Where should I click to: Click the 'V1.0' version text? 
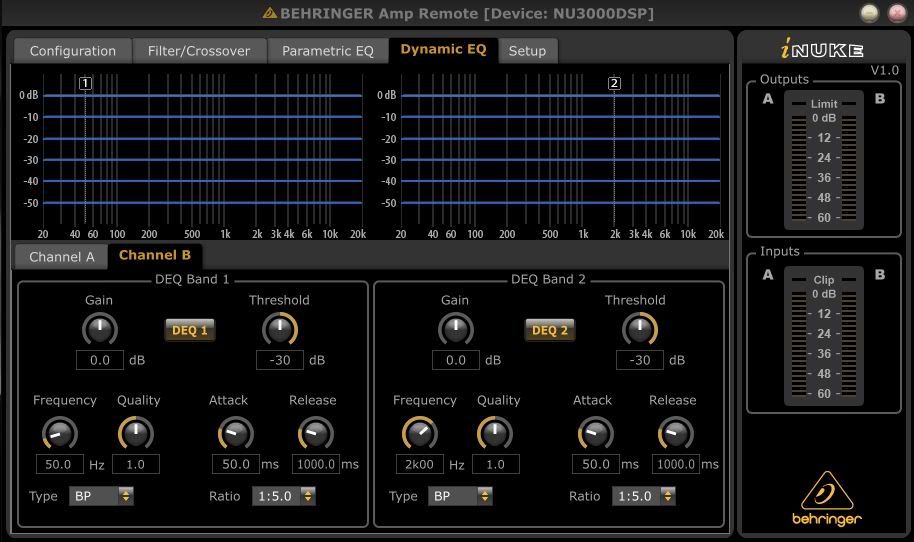[884, 71]
